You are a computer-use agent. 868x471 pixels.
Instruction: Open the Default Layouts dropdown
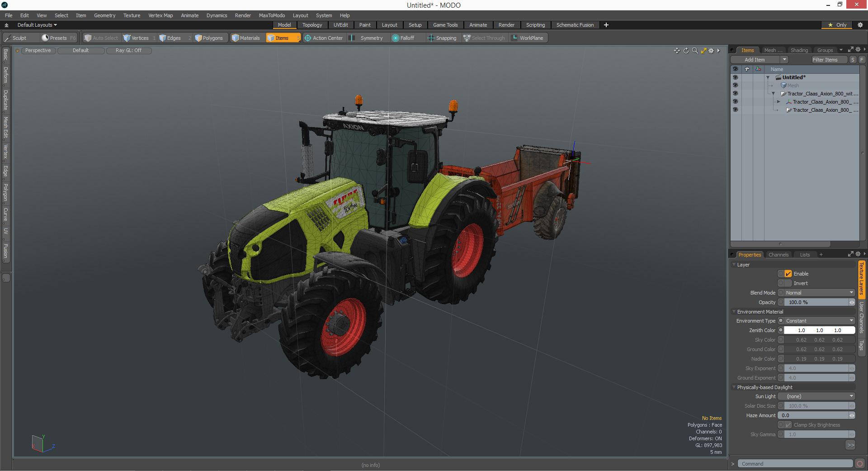click(x=37, y=25)
